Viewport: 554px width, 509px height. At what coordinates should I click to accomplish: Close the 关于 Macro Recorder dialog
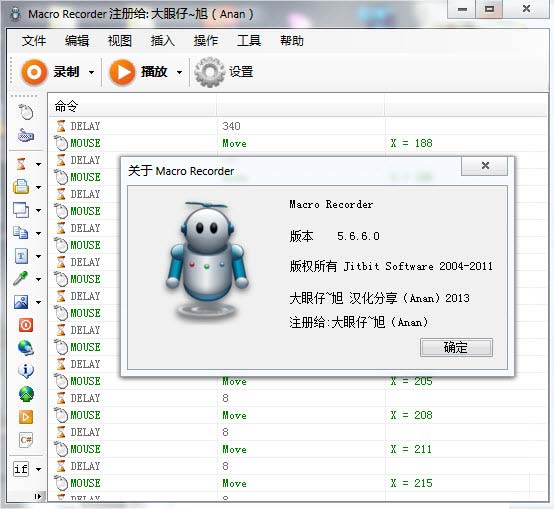[484, 166]
